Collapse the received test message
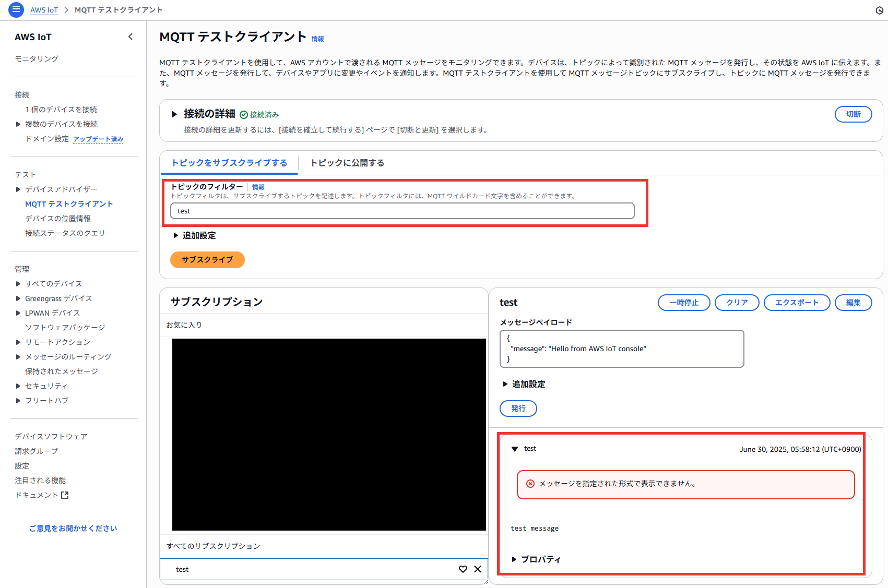 tap(515, 449)
